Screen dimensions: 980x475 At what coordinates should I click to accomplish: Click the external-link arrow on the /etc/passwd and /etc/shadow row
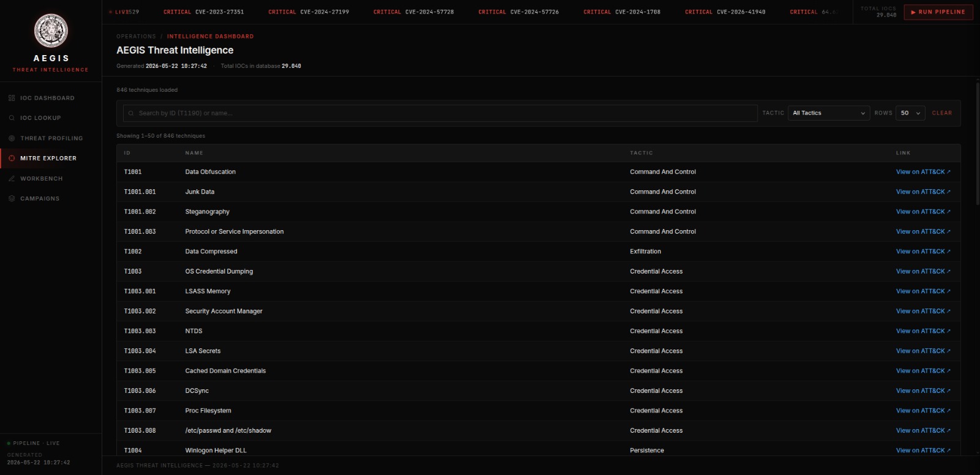tap(949, 430)
